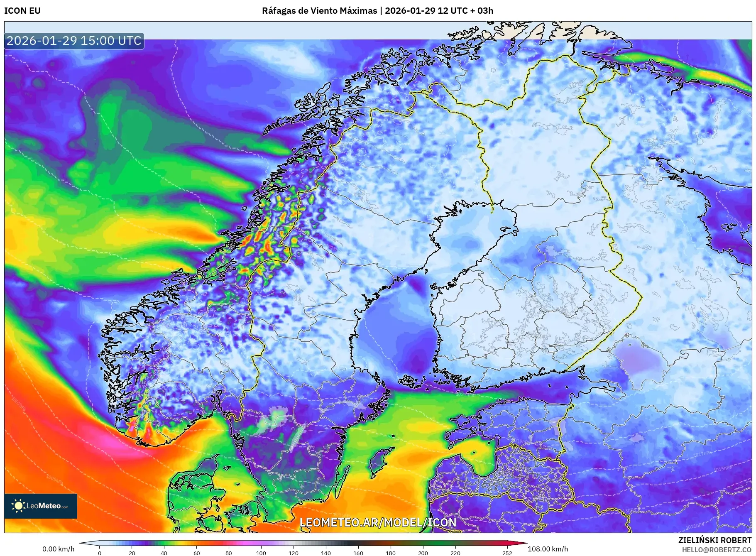Image resolution: width=756 pixels, height=556 pixels.
Task: Select the ZIELIŃSKI ROBERT author name
Action: (x=714, y=540)
